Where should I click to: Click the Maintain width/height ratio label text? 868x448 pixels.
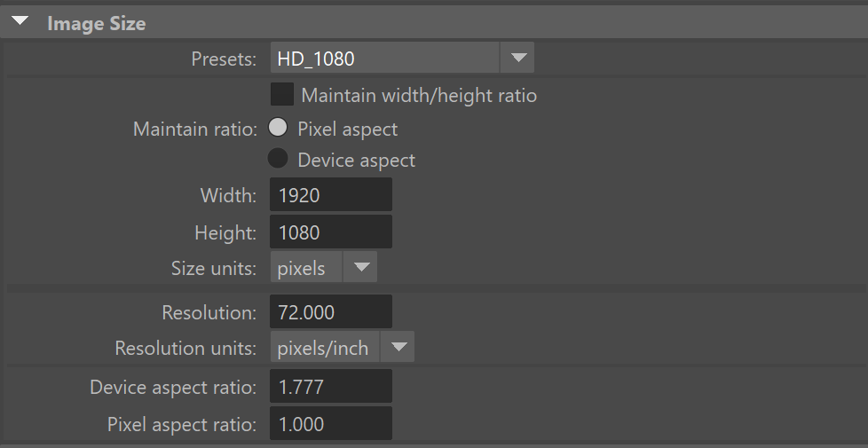click(x=419, y=95)
